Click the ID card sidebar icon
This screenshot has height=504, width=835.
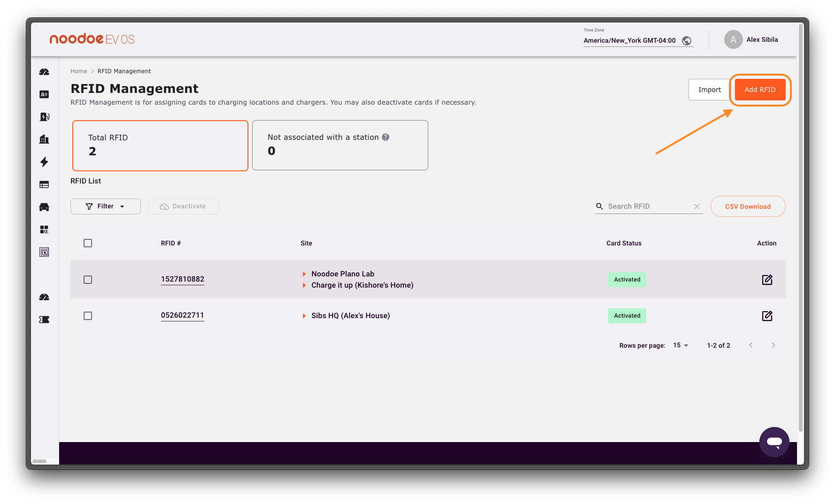[44, 94]
